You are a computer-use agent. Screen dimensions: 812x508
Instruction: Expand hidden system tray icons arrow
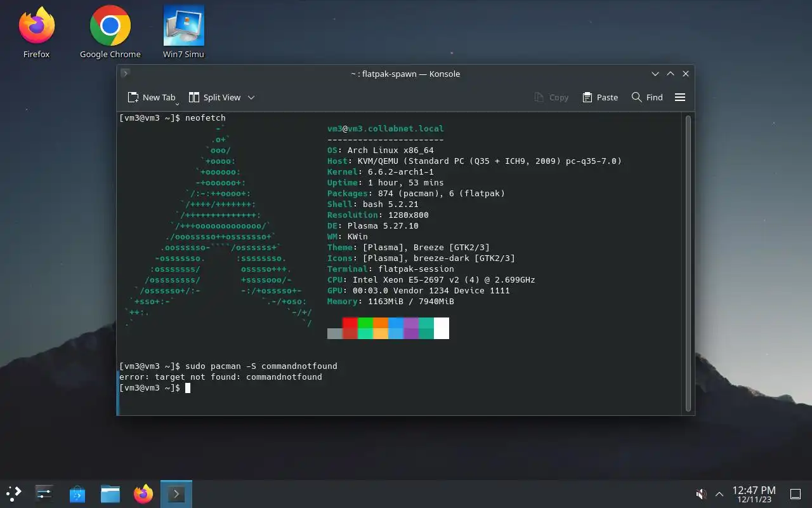click(x=719, y=493)
